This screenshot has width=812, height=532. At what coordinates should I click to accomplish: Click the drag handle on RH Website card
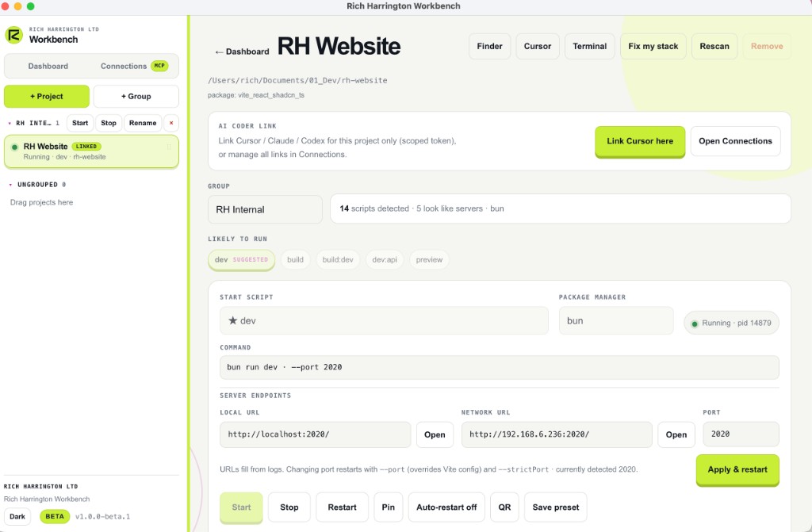coord(169,147)
